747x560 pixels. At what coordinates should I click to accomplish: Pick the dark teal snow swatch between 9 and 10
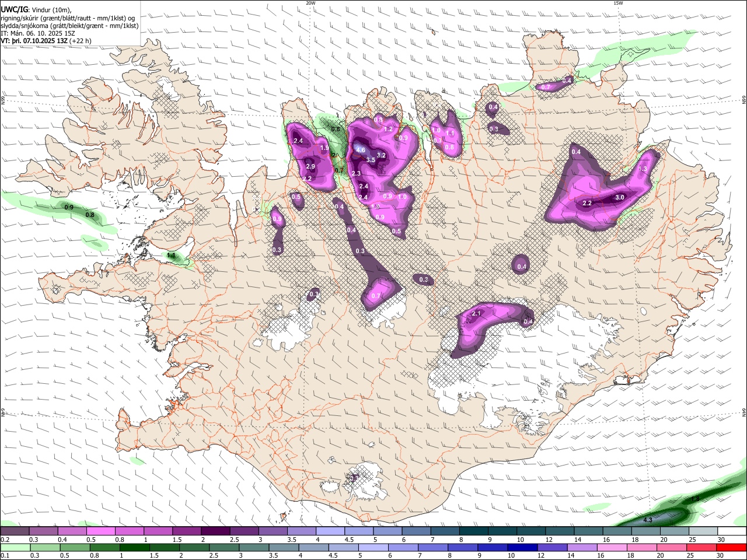(x=501, y=531)
